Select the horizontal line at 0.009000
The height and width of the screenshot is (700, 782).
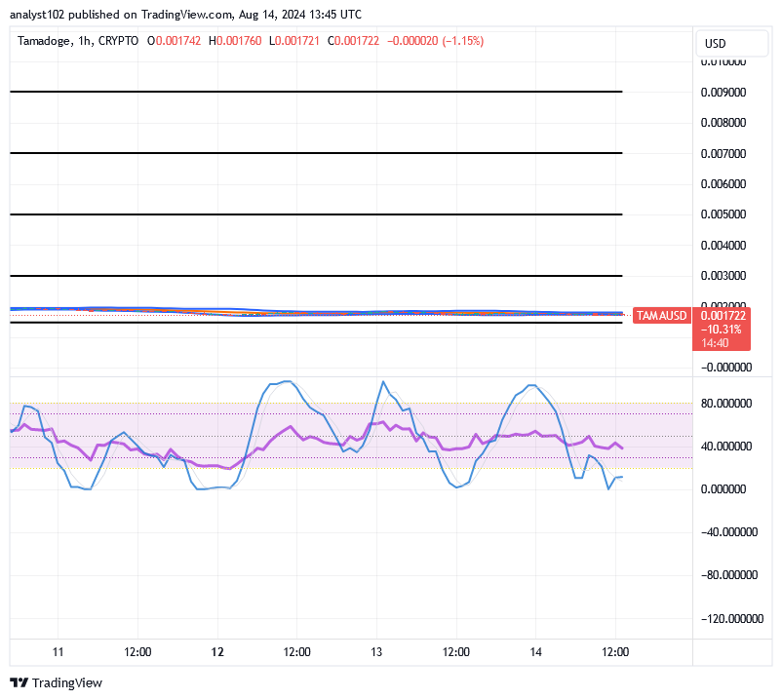pyautogui.click(x=316, y=92)
